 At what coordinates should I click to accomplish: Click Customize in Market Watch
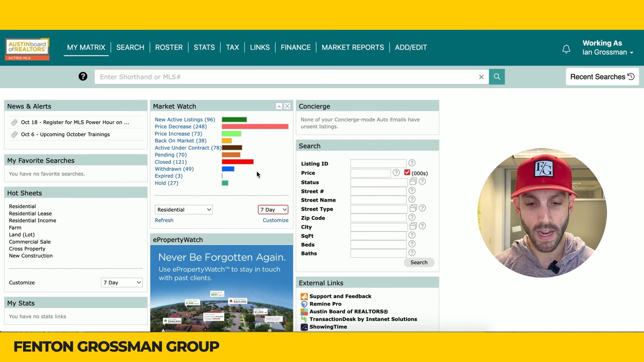click(x=275, y=220)
